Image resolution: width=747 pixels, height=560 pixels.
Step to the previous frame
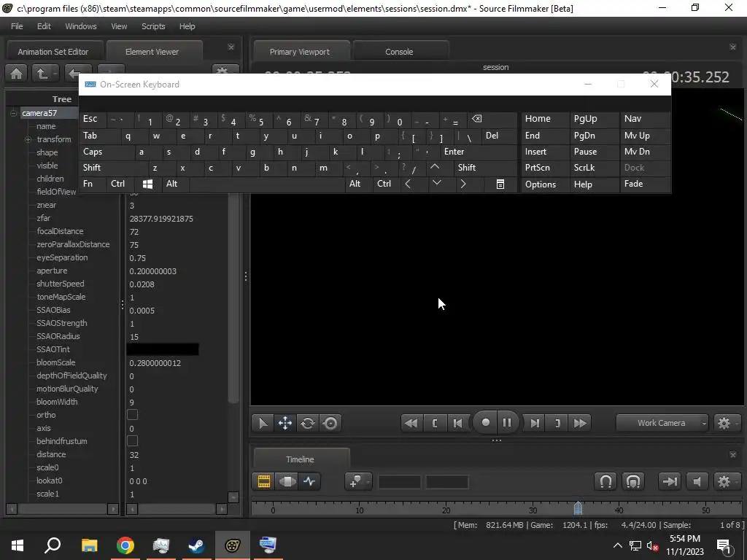point(457,423)
